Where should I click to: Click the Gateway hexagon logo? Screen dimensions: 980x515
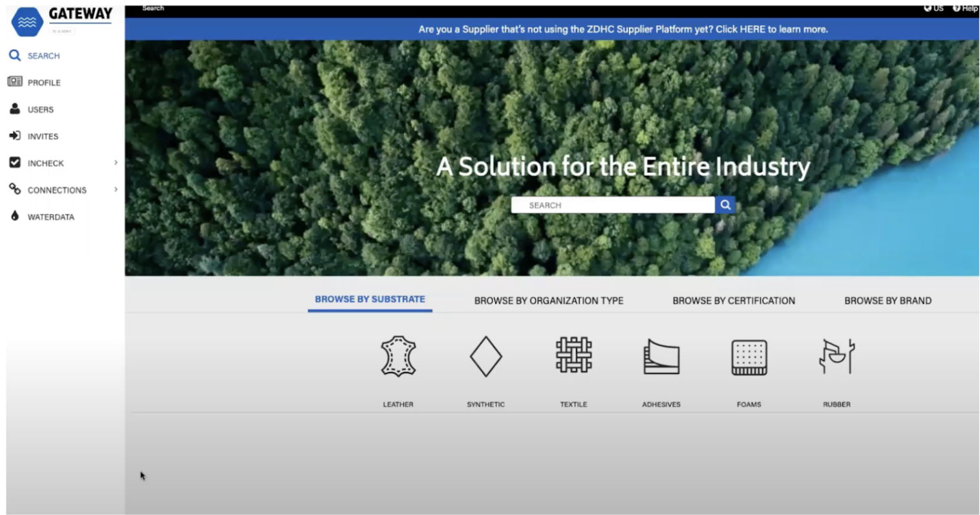pyautogui.click(x=27, y=22)
